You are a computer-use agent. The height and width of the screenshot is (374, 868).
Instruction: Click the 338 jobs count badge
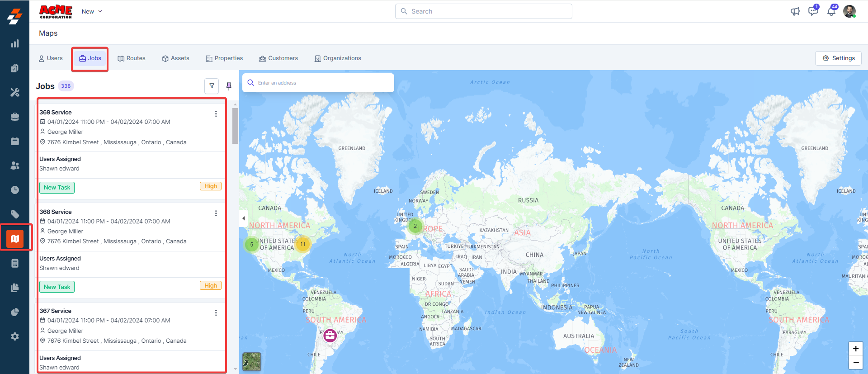(66, 86)
